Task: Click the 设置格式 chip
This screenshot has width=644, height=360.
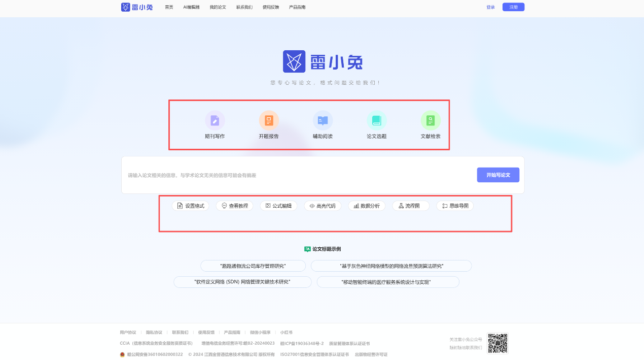Action: tap(191, 206)
